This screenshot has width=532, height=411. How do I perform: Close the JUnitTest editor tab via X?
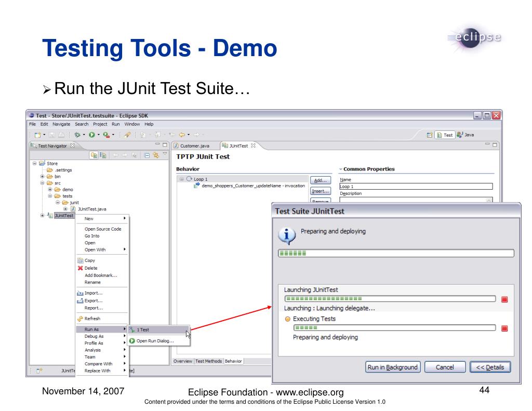[253, 145]
